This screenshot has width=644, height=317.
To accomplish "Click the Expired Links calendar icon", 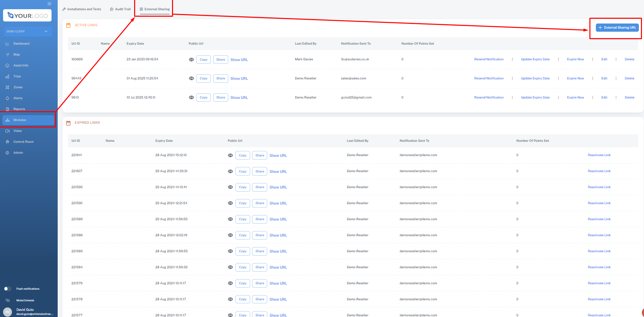I will coord(68,123).
